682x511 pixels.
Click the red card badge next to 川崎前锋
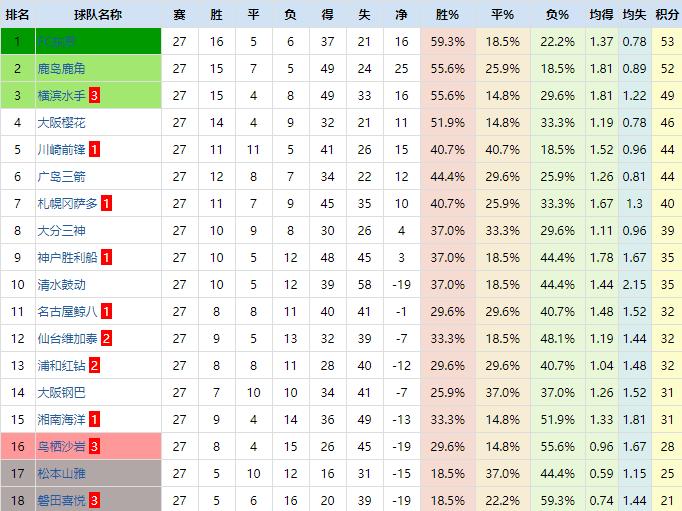pos(94,149)
